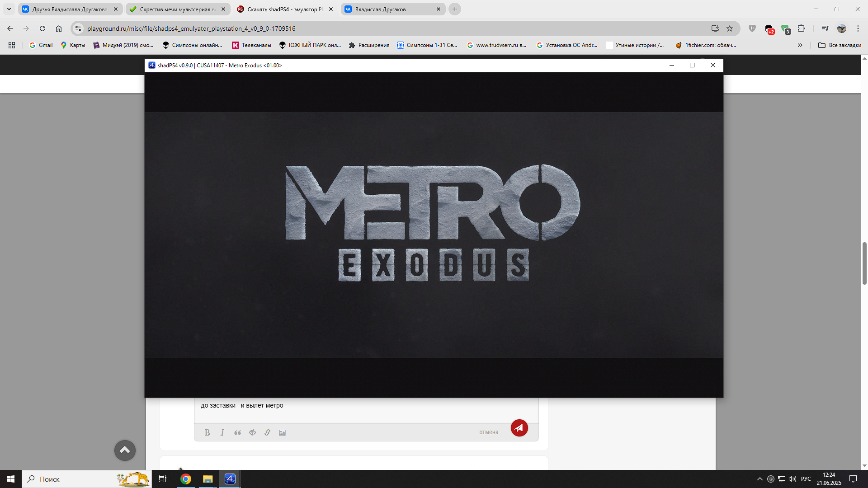Open the Карты bookmark
The width and height of the screenshot is (868, 488).
coord(73,45)
